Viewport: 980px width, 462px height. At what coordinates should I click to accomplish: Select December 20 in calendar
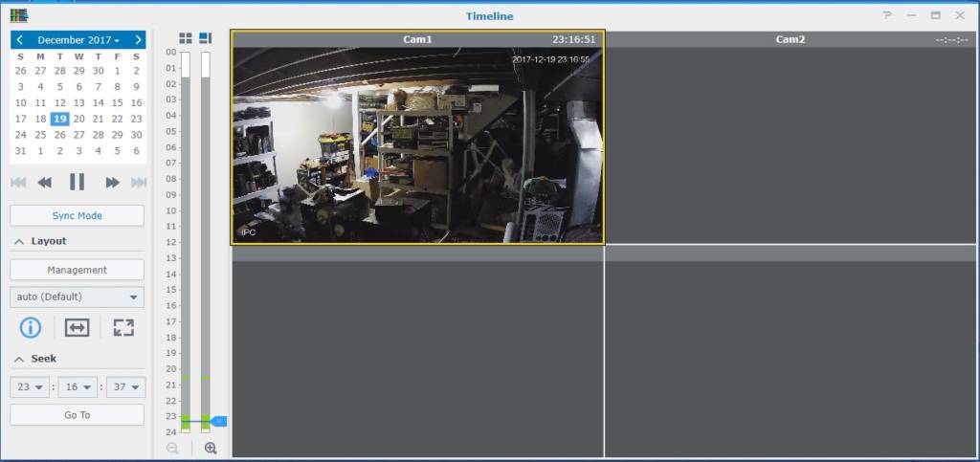[x=78, y=119]
